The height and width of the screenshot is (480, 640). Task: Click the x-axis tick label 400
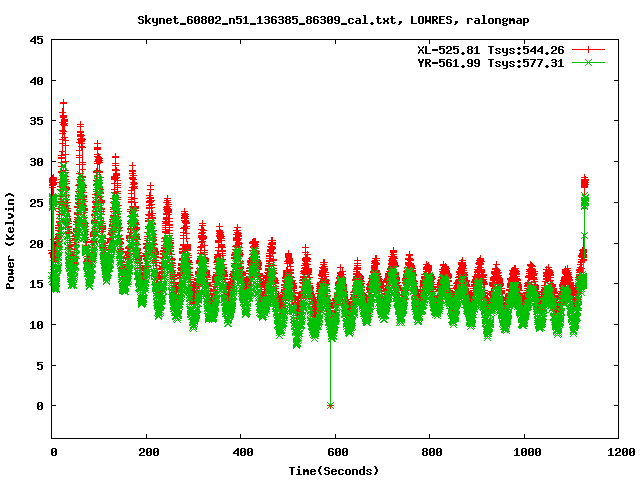tap(243, 452)
